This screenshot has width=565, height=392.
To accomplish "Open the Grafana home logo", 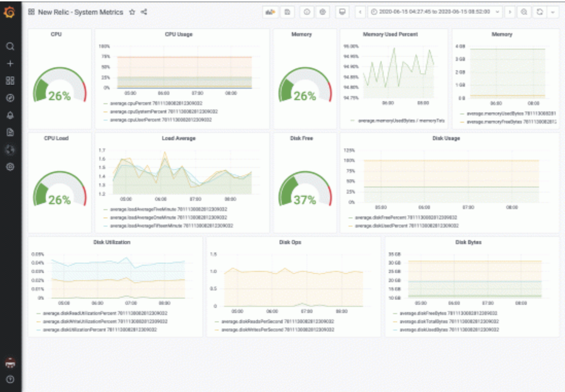I will coord(9,13).
